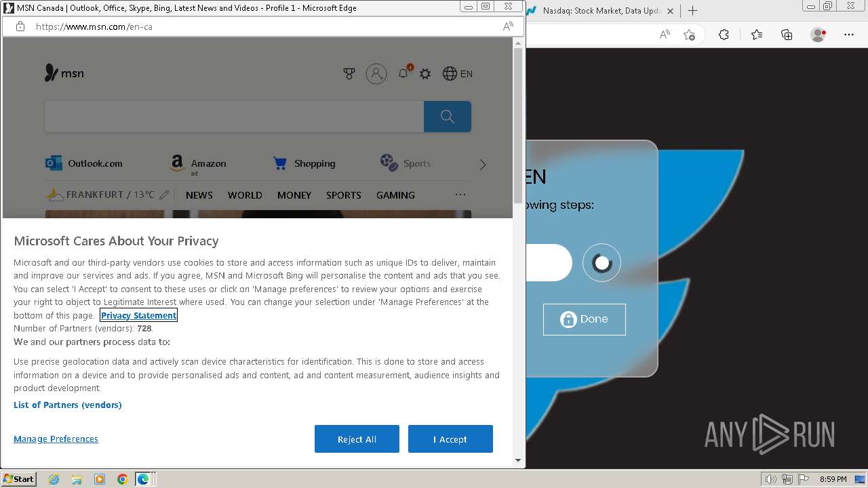
Task: Click the I Accept button
Action: coord(450,439)
